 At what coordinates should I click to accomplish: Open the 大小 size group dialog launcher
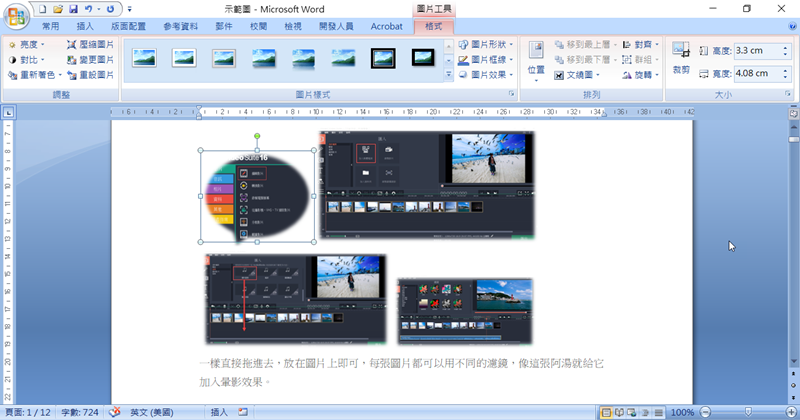coord(788,94)
